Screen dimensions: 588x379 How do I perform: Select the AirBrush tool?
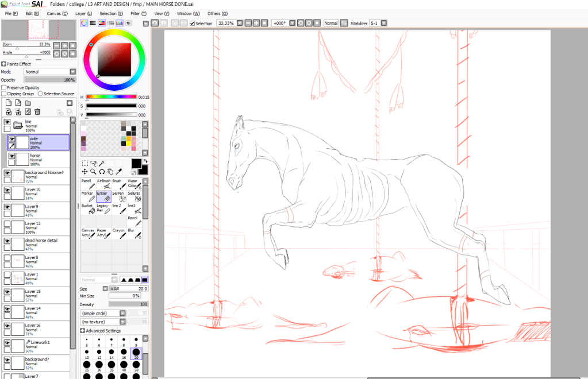[x=103, y=184]
